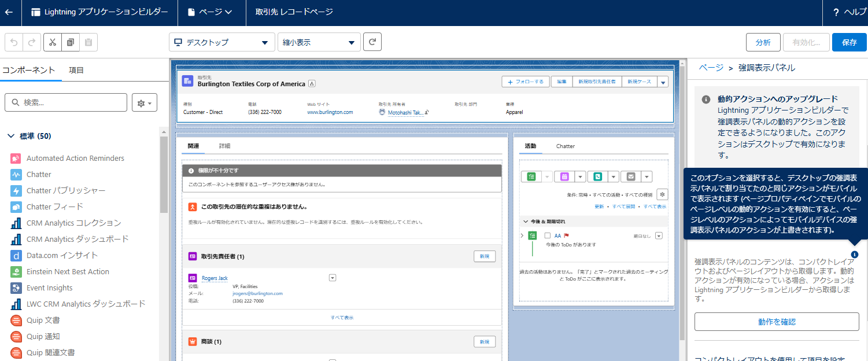The height and width of the screenshot is (361, 868).
Task: Open dropdown arrow beside the email button
Action: [x=647, y=177]
